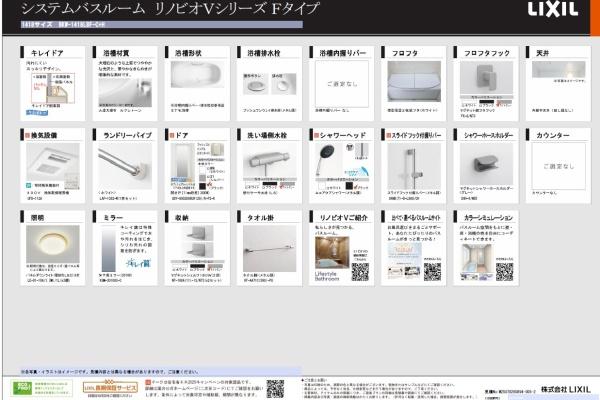
Task: Click ご選定なし box in カウンター card
Action: tap(559, 166)
